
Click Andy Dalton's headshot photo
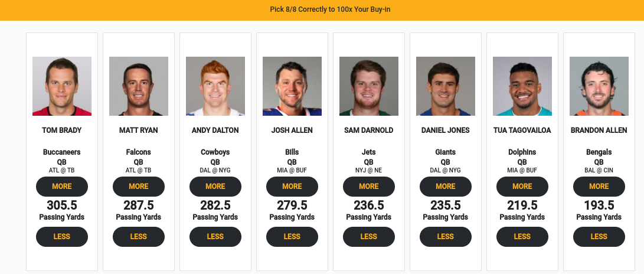(215, 86)
